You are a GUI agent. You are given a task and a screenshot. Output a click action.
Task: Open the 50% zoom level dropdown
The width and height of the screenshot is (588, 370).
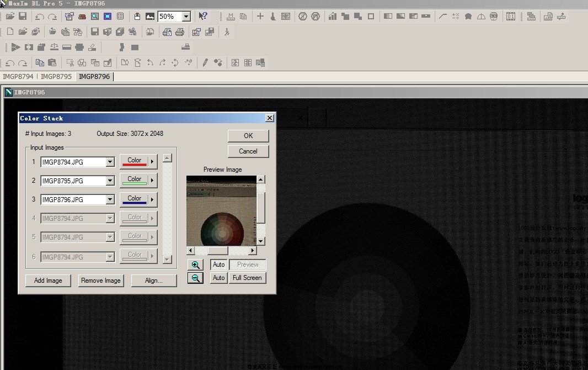(x=186, y=17)
